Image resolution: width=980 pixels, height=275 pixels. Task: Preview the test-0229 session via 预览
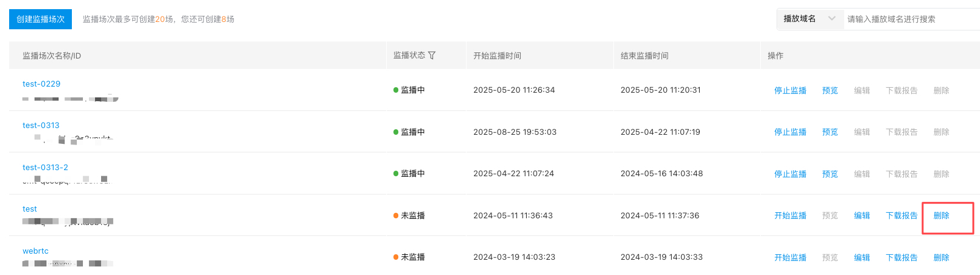pos(830,90)
